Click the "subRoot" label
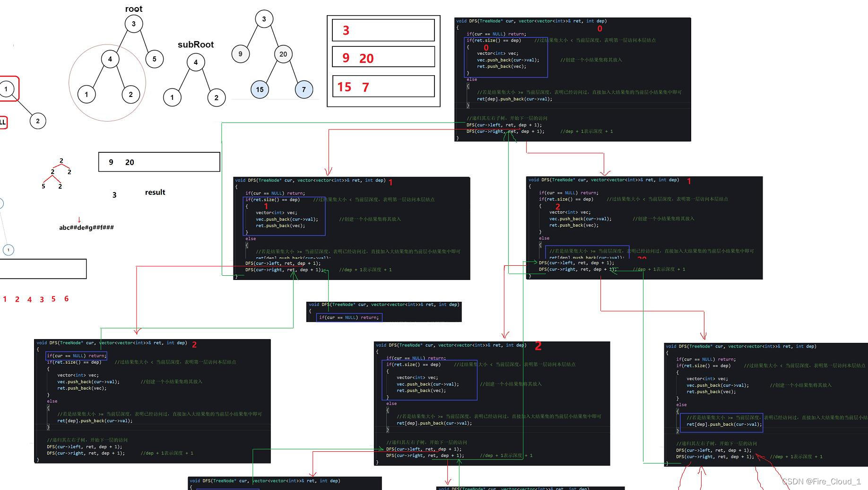Screen dimensions: 868x490 pyautogui.click(x=196, y=44)
